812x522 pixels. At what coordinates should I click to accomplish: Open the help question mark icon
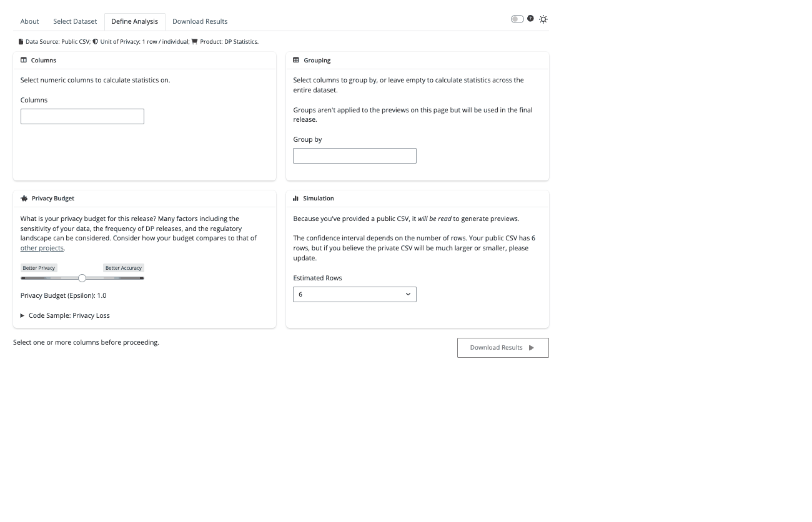tap(530, 18)
